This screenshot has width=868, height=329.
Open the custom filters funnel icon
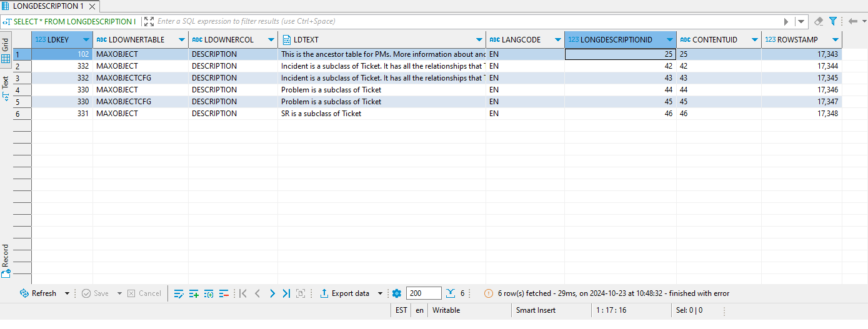click(832, 21)
